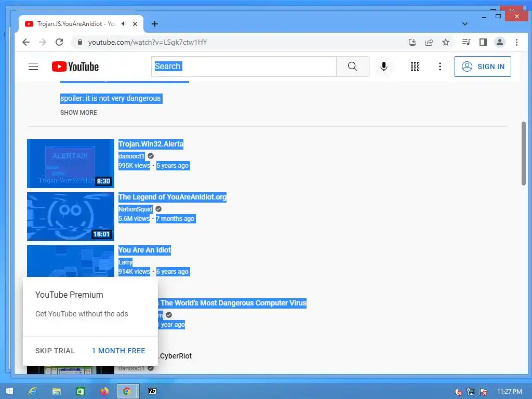Click the SIGN IN button
The image size is (532, 399).
click(483, 66)
